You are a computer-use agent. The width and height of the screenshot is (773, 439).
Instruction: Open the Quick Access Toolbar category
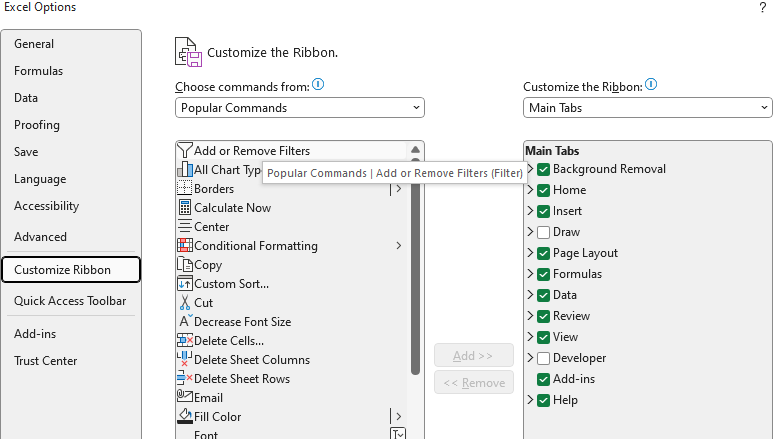click(x=70, y=300)
